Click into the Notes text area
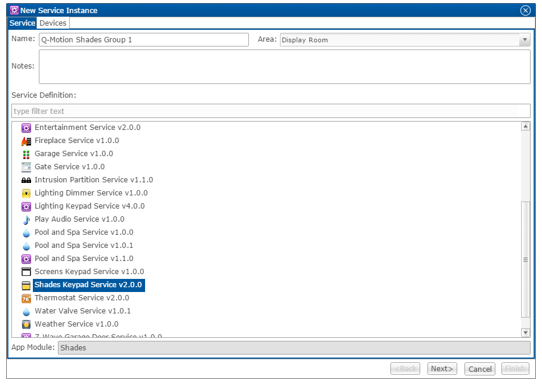 point(284,67)
